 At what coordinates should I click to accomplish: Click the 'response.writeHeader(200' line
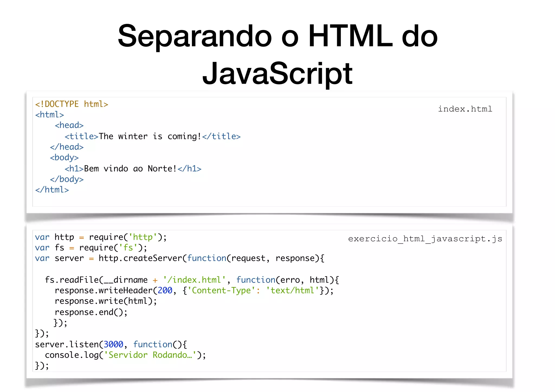pos(194,290)
